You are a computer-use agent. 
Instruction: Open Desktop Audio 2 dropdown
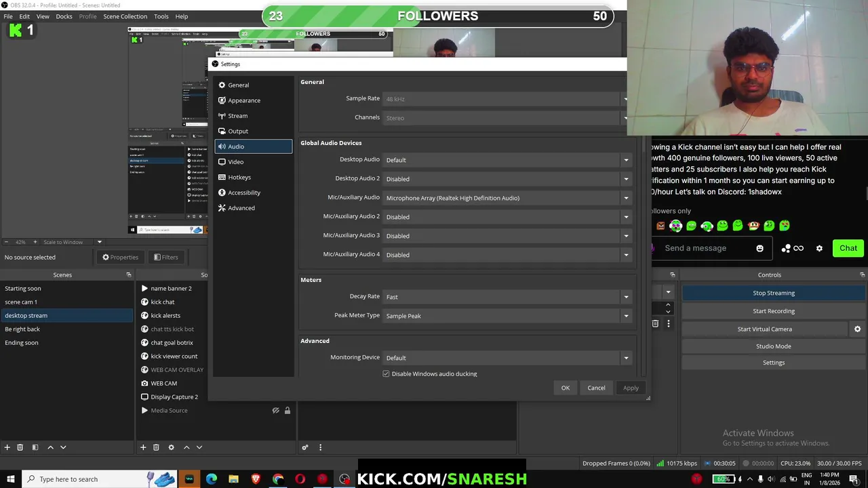point(507,179)
